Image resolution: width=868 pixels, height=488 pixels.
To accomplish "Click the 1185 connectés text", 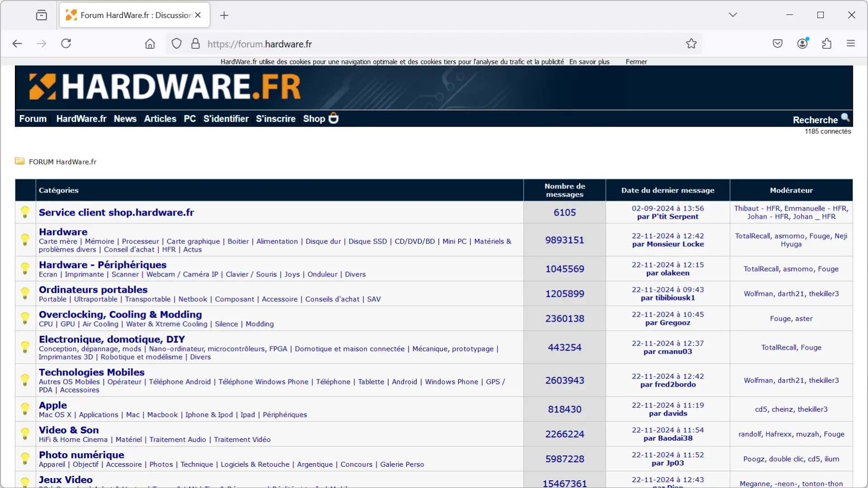I will coord(828,131).
